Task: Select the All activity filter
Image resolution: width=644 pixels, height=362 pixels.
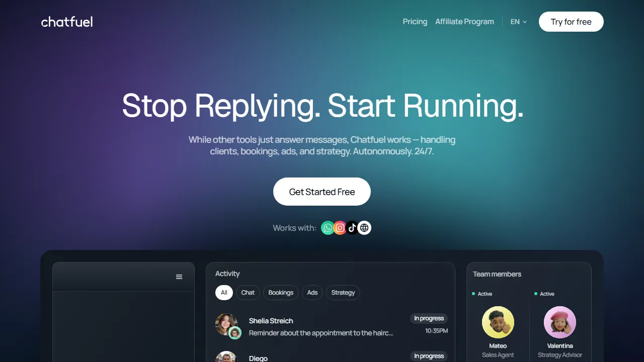Action: click(224, 293)
